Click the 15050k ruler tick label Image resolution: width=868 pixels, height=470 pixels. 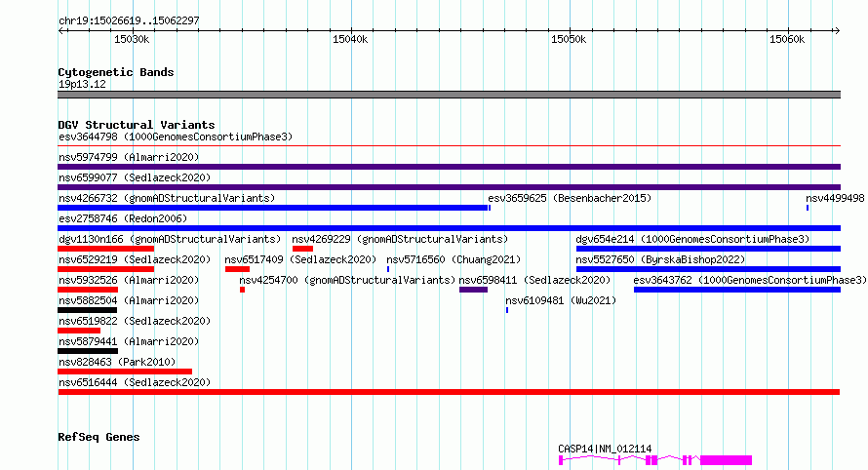click(x=569, y=39)
